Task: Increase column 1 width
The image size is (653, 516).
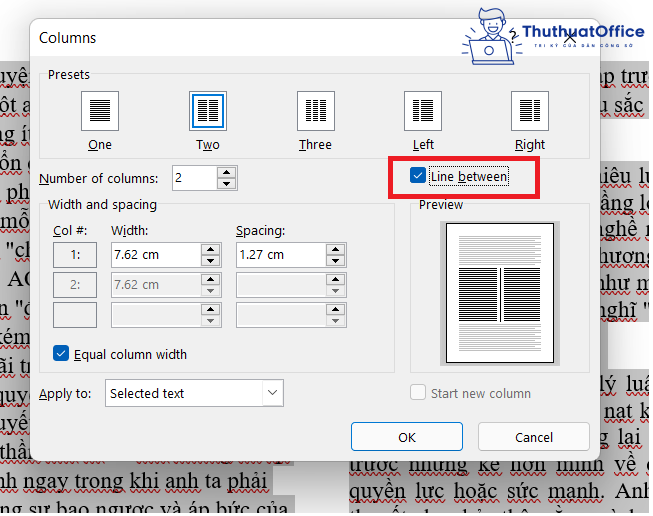Action: point(211,249)
